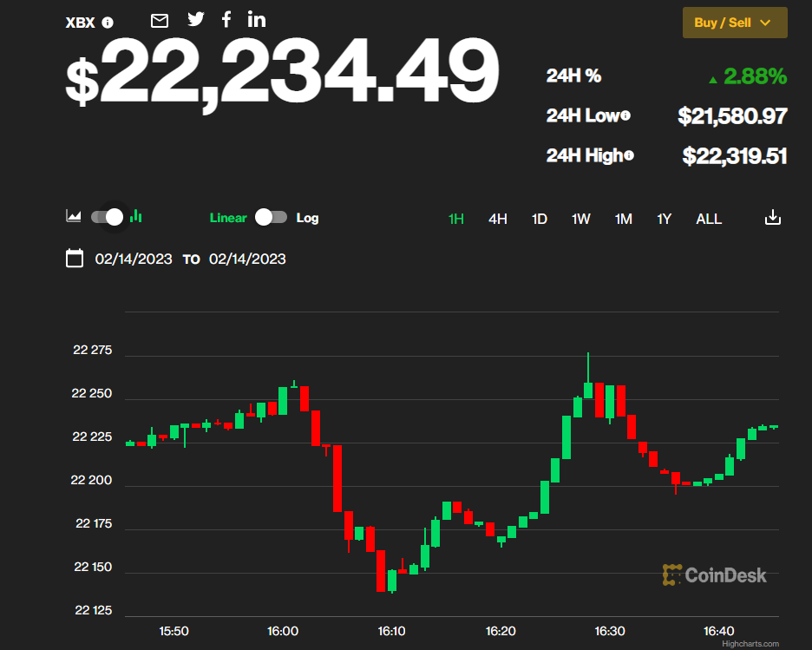Click the Linear scale label
The image size is (812, 650).
click(228, 218)
